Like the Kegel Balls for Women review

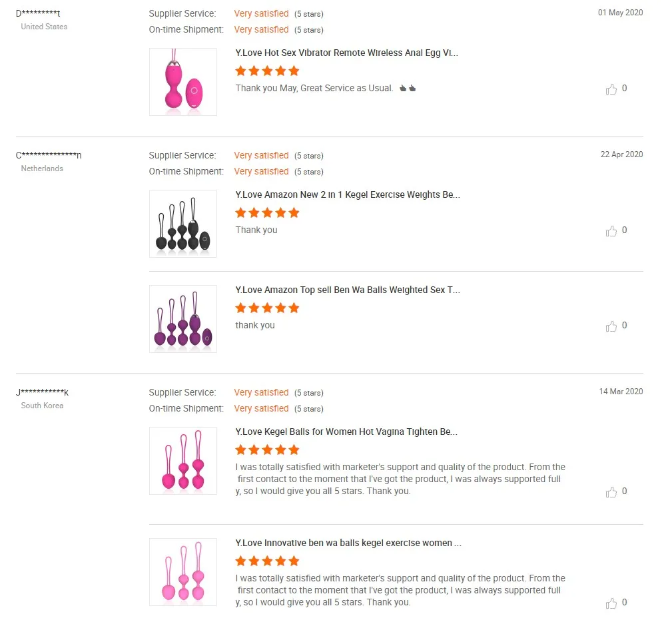(611, 492)
